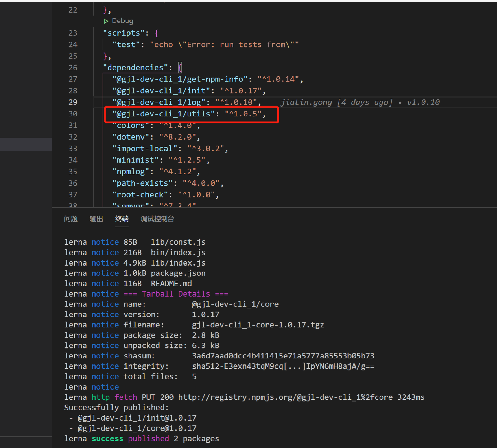Click the "@gjl-dev-cli_1/init" dependency name
Image resolution: width=497 pixels, height=448 pixels.
(x=161, y=91)
